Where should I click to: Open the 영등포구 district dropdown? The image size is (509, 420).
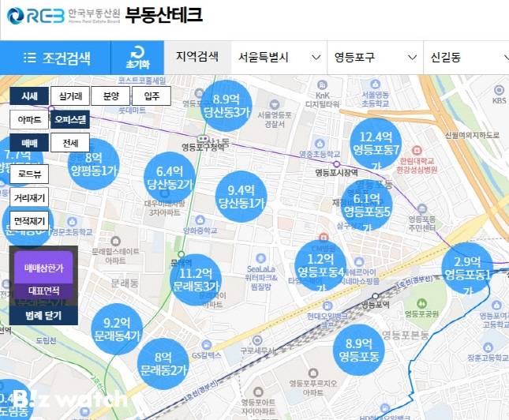point(376,58)
